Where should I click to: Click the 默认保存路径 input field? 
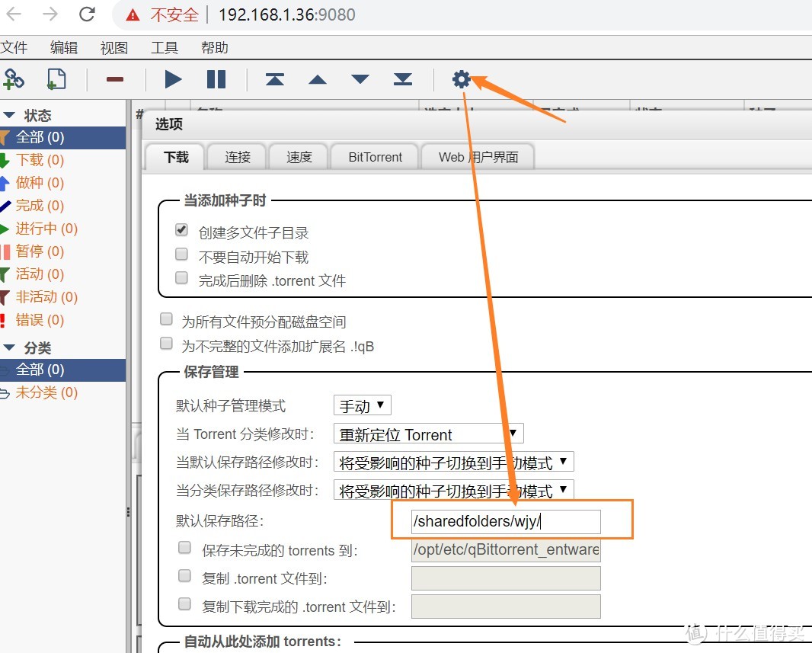(x=506, y=521)
